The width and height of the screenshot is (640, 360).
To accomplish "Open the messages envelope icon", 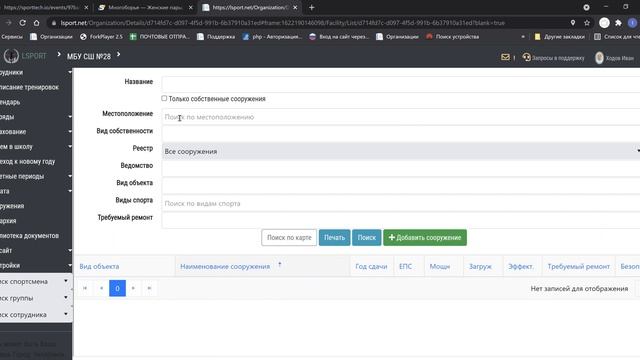I will coord(505,57).
